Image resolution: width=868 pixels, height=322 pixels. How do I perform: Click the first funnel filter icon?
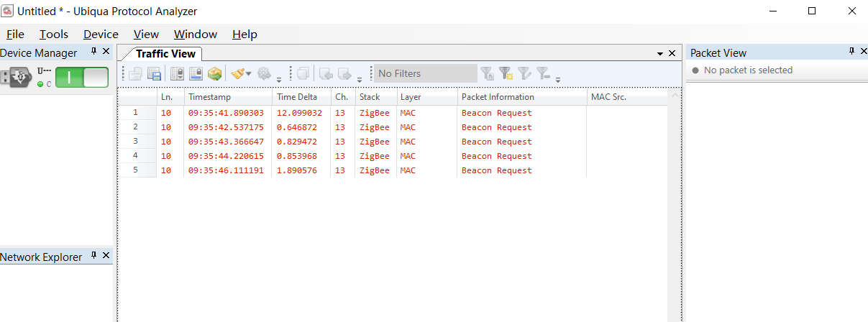pos(488,73)
